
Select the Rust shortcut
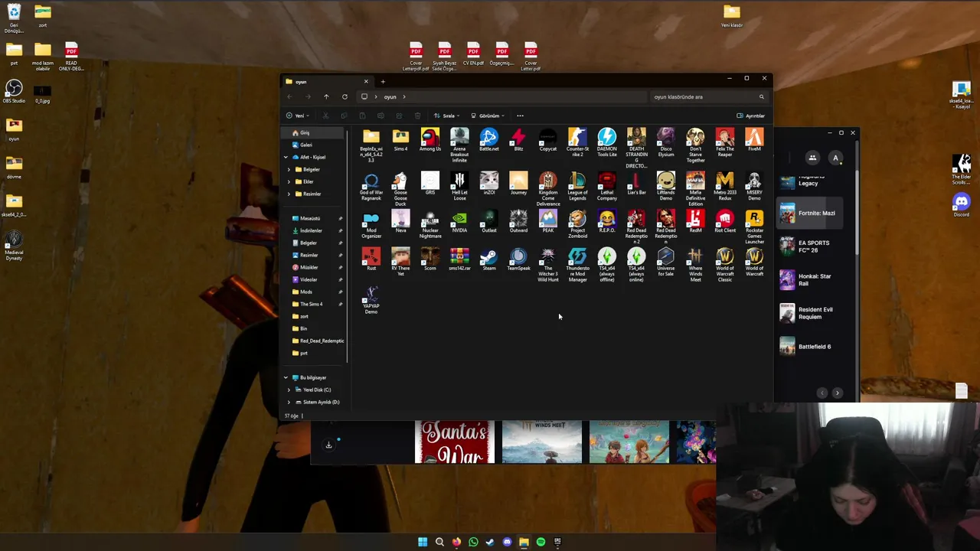point(371,260)
